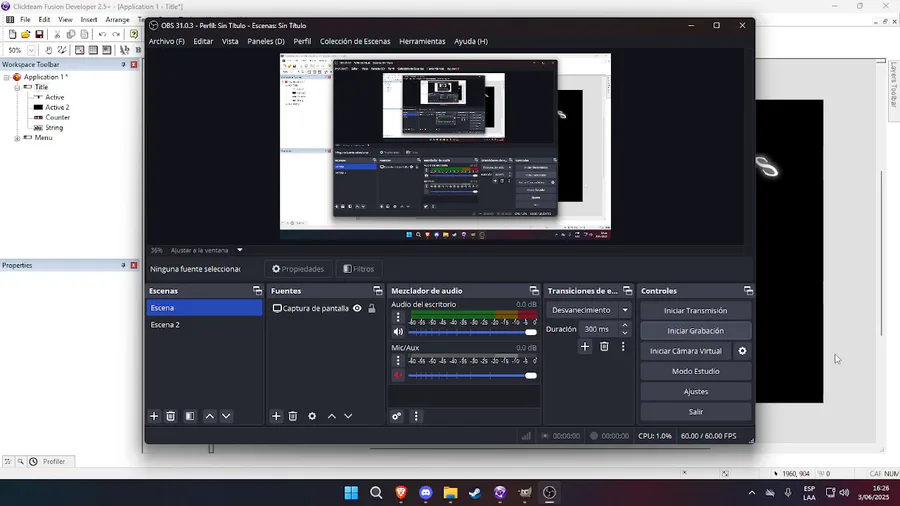Open advanced audio properties gear in mixer
This screenshot has width=900, height=506.
(397, 416)
